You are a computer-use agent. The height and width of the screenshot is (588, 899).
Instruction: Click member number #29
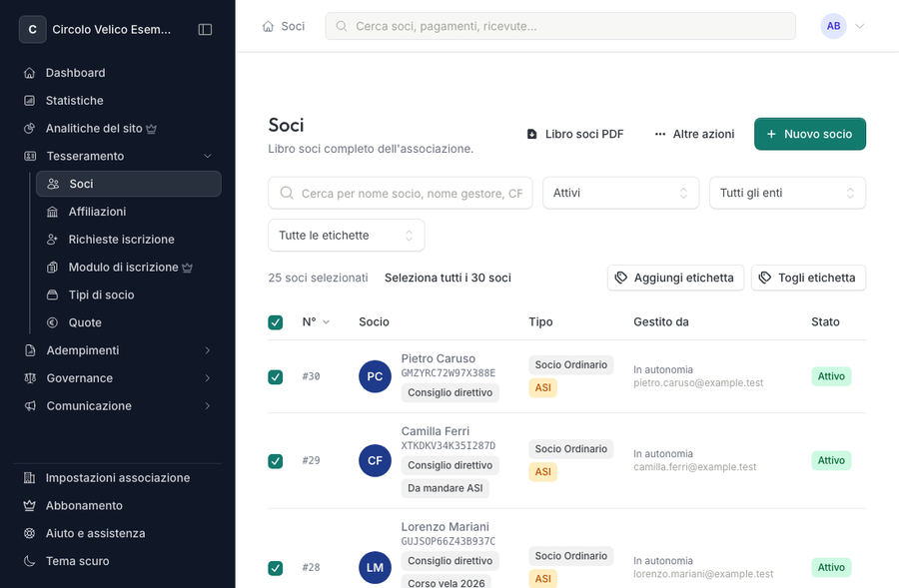pyautogui.click(x=312, y=461)
